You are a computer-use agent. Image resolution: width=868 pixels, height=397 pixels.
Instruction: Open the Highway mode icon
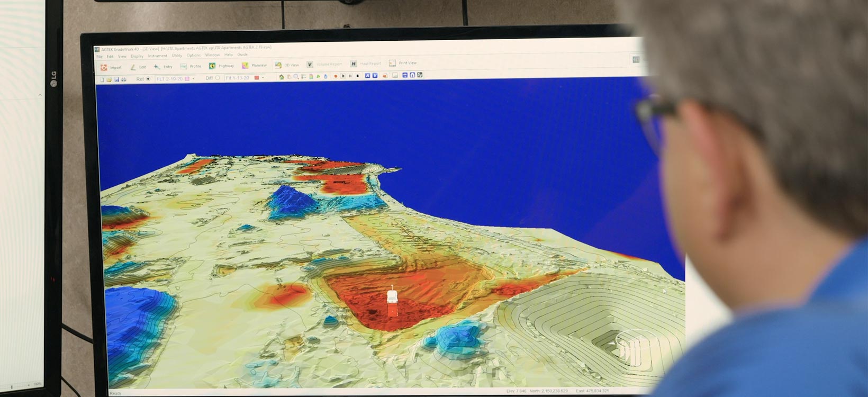212,66
